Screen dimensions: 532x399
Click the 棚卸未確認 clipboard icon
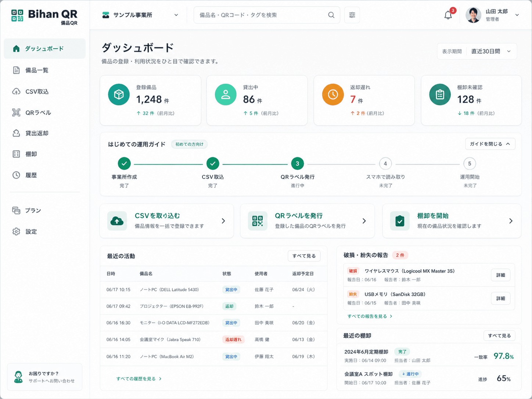[x=440, y=94]
